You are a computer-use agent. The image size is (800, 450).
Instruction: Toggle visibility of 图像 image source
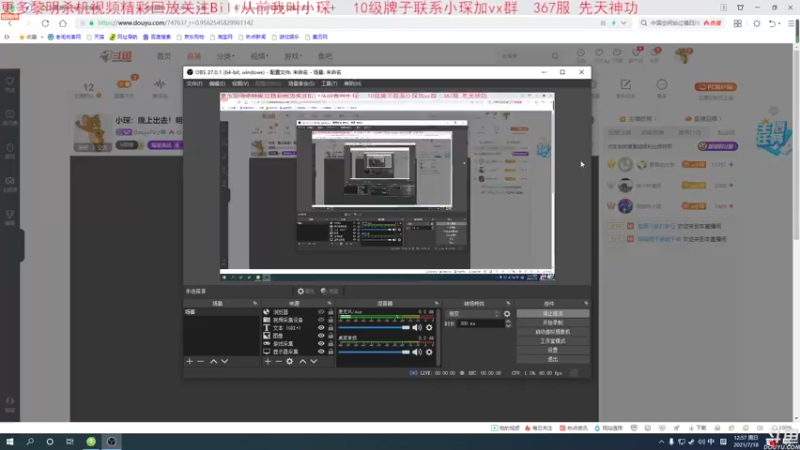click(321, 336)
